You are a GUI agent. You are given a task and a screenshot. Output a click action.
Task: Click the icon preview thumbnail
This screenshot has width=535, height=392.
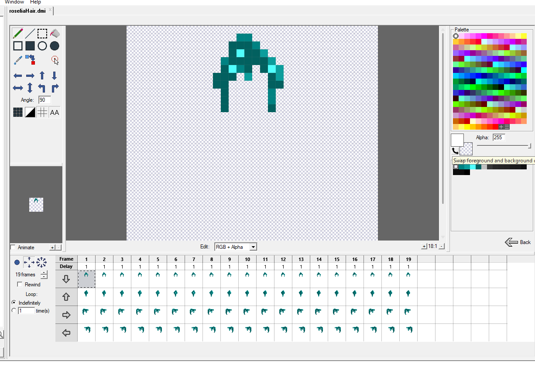click(x=36, y=204)
